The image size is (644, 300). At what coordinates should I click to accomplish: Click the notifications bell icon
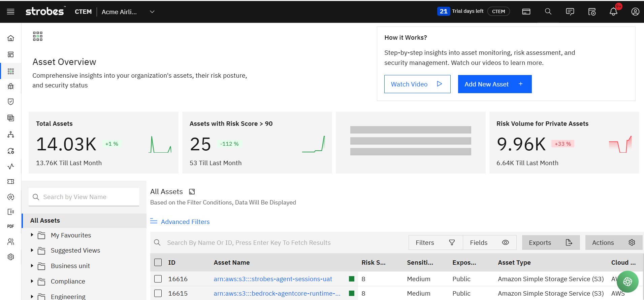[x=613, y=12]
